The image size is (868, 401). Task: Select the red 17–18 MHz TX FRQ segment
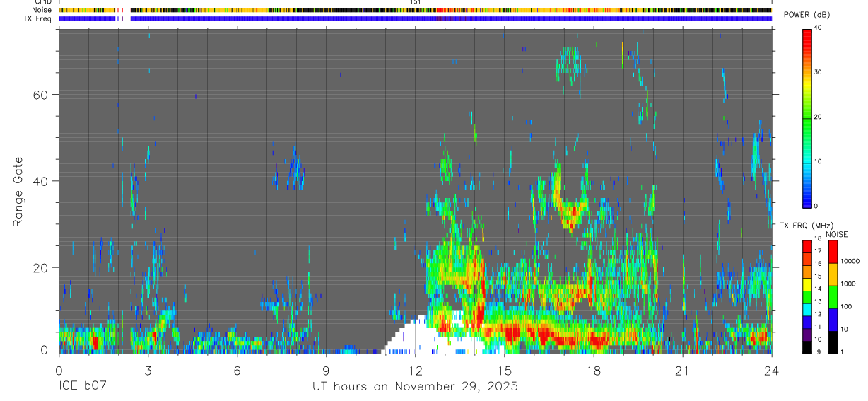coord(807,245)
